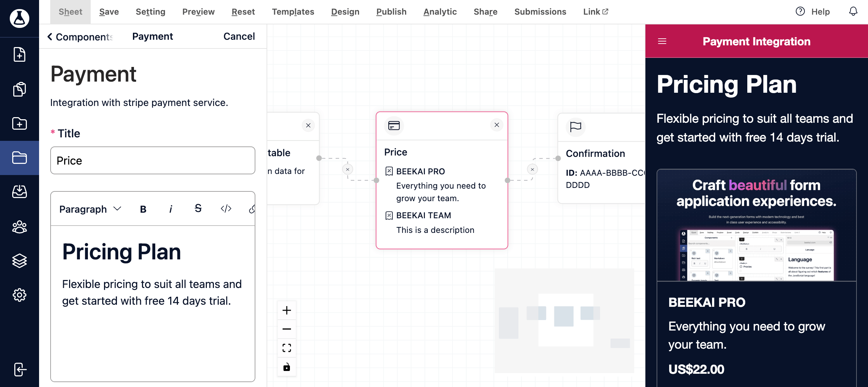868x387 pixels.
Task: Click the Confirmation node title
Action: point(595,153)
